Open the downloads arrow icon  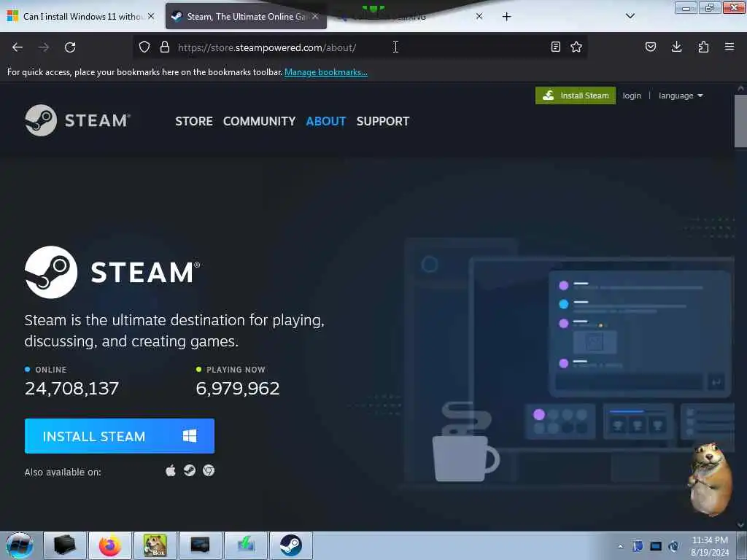point(676,47)
